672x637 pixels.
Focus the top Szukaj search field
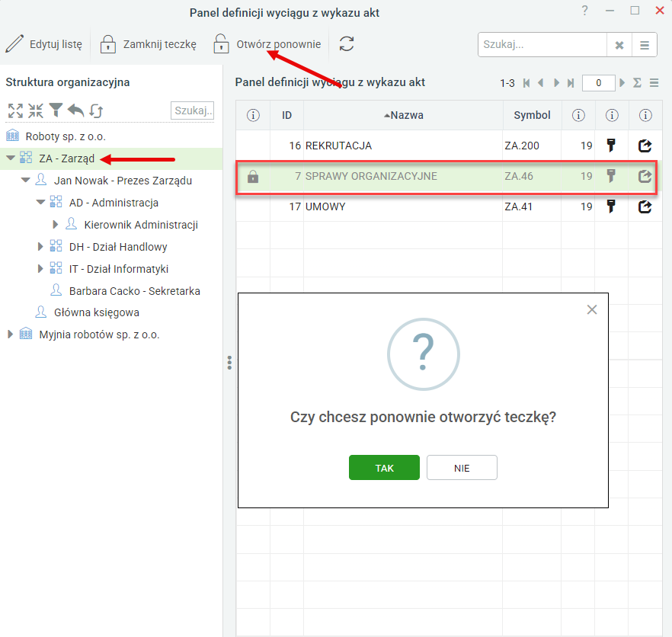coord(542,45)
